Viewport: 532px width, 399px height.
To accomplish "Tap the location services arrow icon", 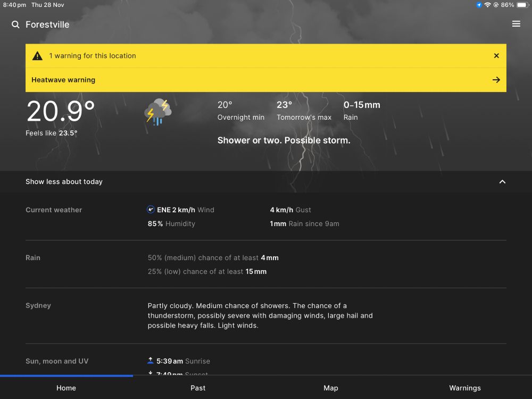I will coord(479,5).
